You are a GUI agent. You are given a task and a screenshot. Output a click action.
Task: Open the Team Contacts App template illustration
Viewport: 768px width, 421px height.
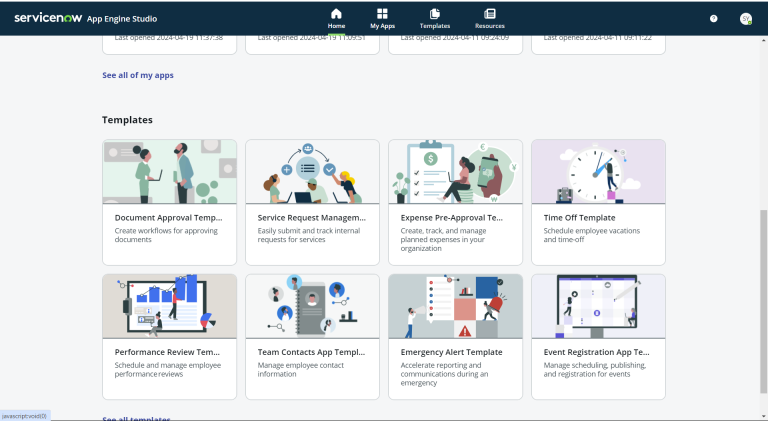[x=312, y=306]
